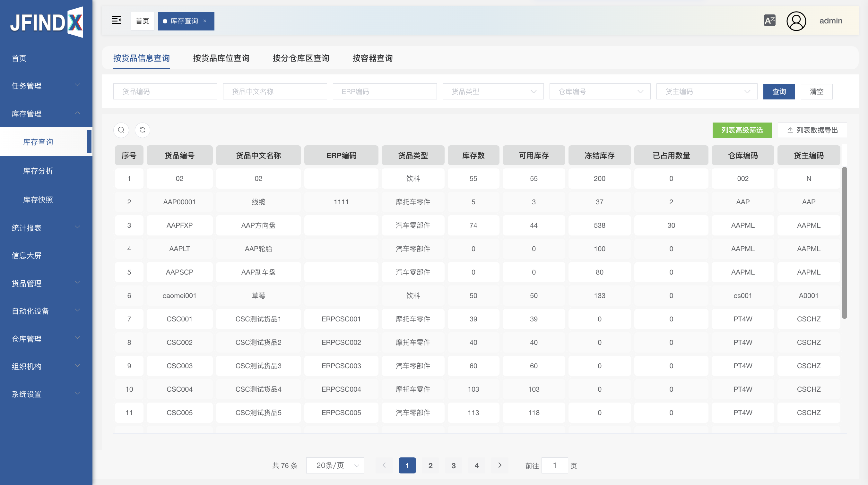
Task: Close the 库存查询 tab with its X
Action: click(204, 21)
